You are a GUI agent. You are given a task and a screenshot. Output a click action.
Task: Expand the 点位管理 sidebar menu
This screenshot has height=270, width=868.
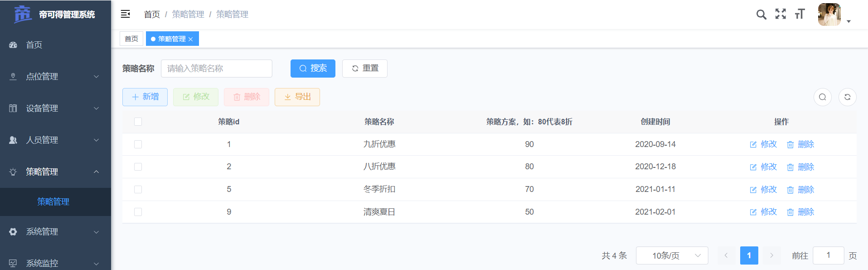pos(55,77)
